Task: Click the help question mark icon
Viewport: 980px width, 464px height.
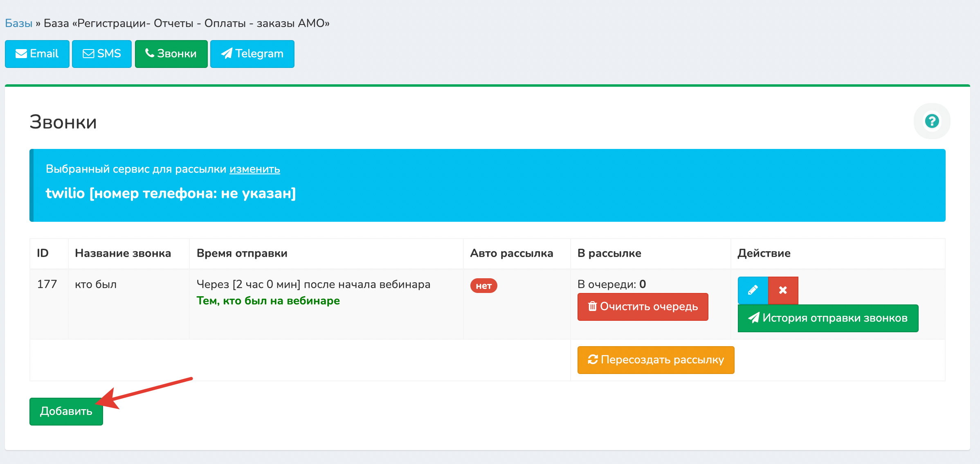Action: tap(932, 121)
